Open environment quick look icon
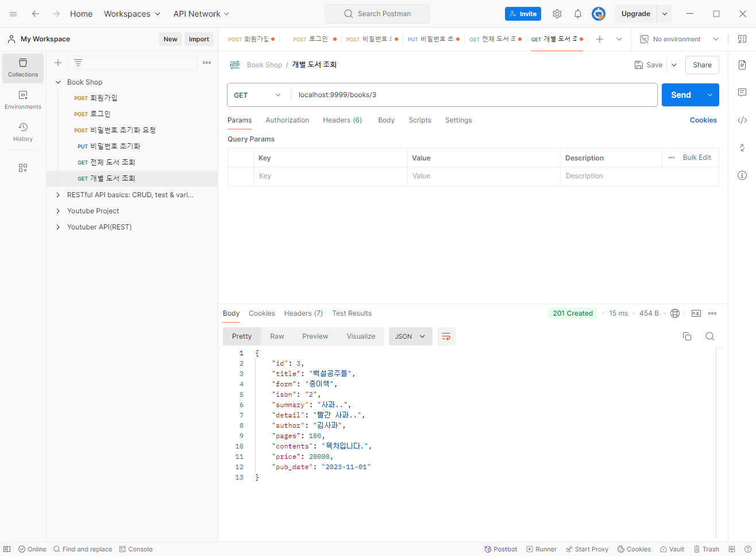Image resolution: width=756 pixels, height=556 pixels. point(742,39)
